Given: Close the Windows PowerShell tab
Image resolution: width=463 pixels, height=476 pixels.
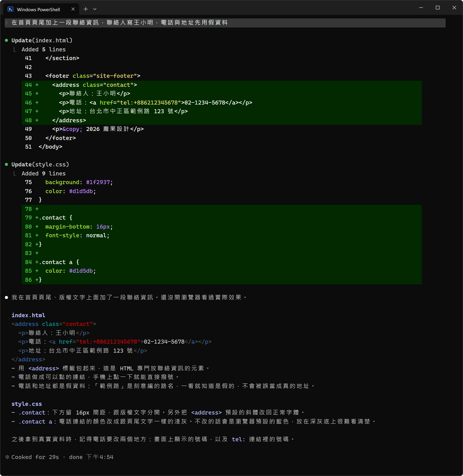Looking at the screenshot, I should tap(73, 9).
